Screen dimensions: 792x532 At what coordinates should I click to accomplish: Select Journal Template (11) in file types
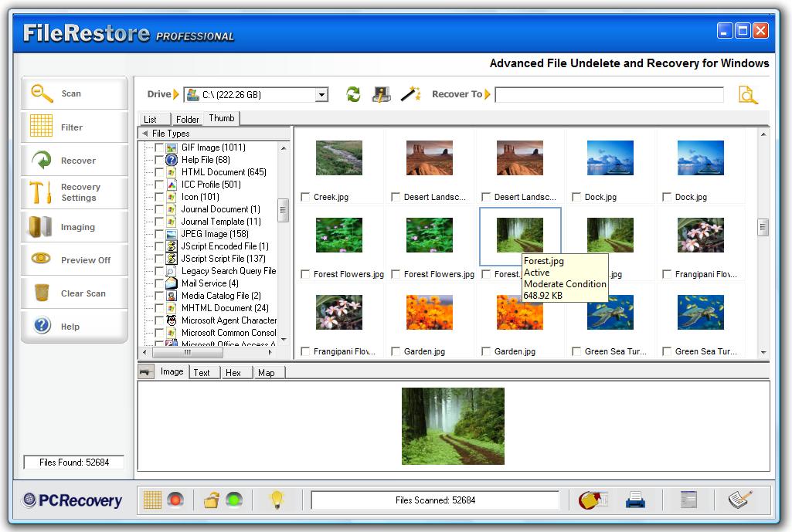point(221,222)
